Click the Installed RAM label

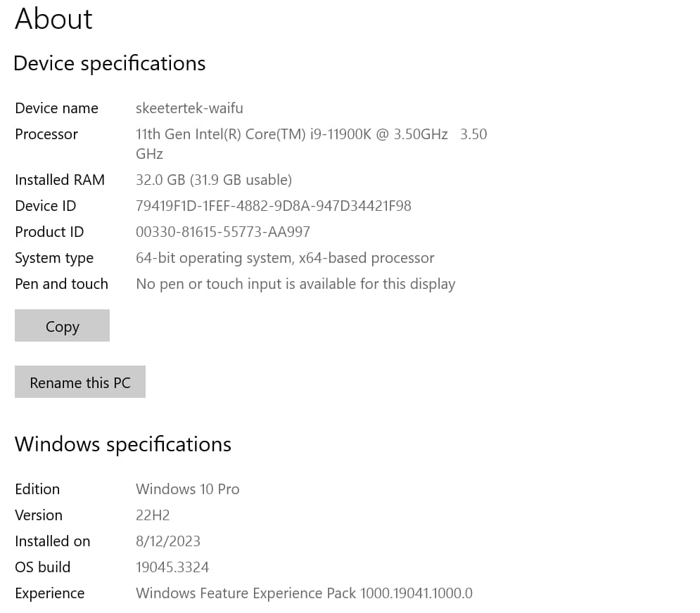tap(60, 180)
